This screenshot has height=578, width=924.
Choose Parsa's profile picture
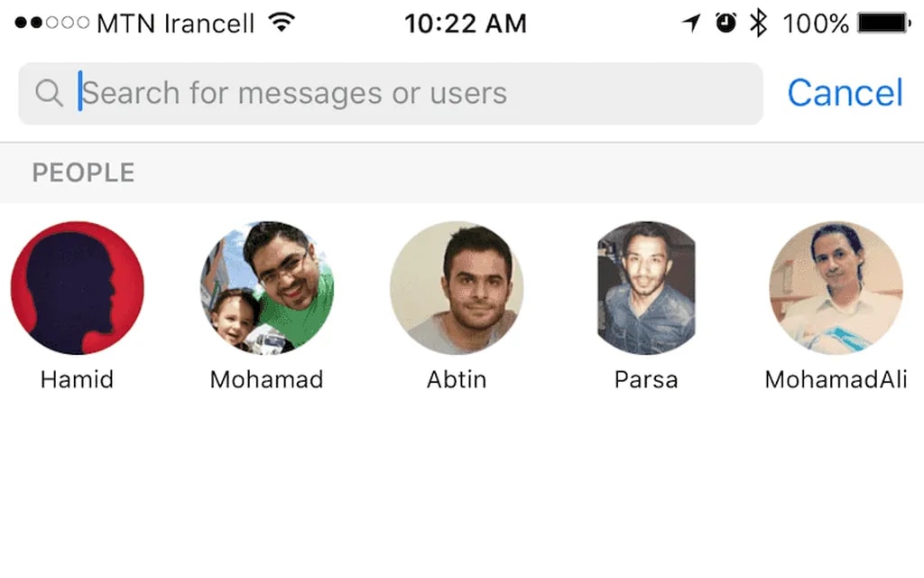coord(646,287)
